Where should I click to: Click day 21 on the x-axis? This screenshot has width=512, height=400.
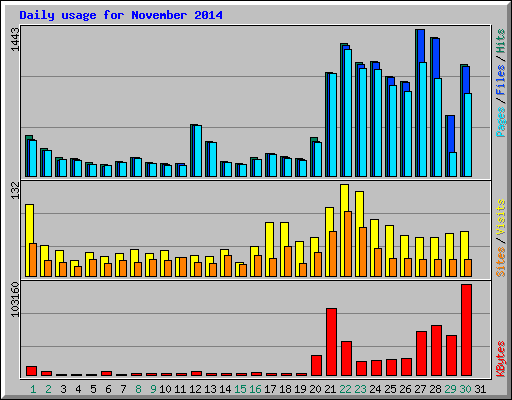330,389
